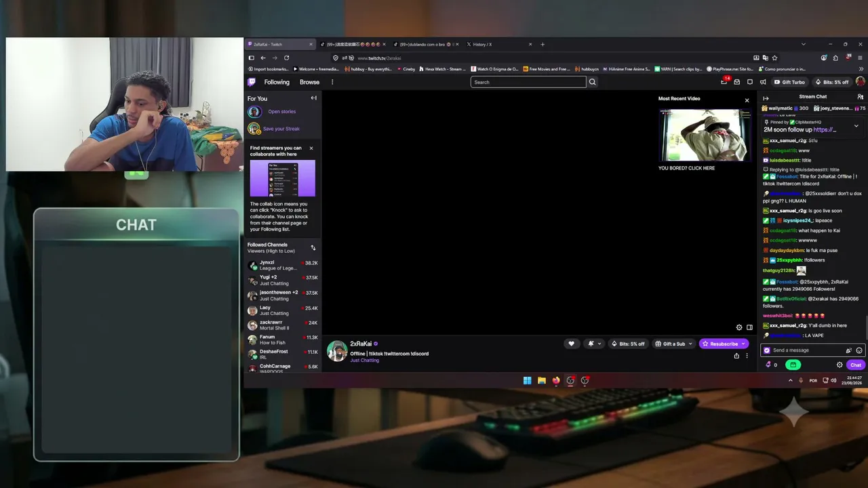868x488 pixels.
Task: Click YOU BORED? CLICK HERE video title
Action: point(686,168)
